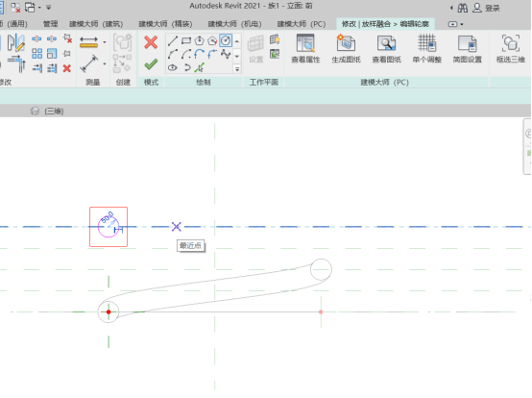Click the 50.0 radius dimension text
This screenshot has height=398, width=532.
point(108,217)
